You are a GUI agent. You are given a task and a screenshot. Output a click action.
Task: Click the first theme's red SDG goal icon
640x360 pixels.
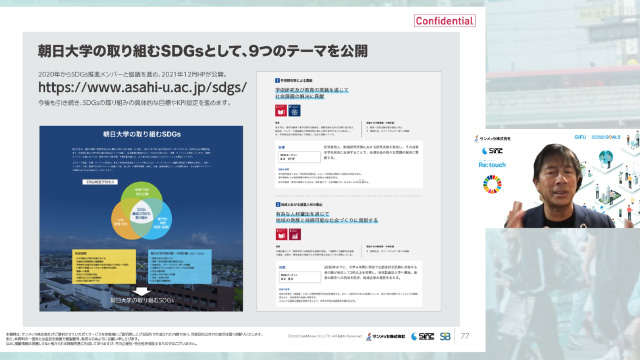[281, 111]
